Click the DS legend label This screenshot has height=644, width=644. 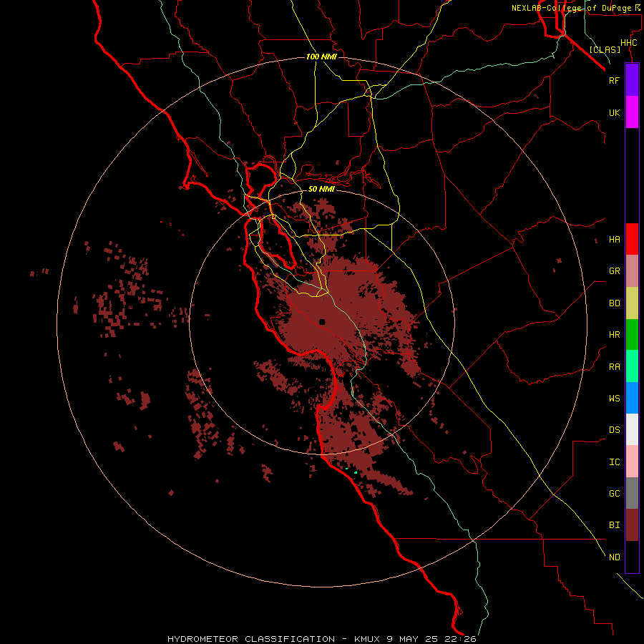tap(614, 430)
